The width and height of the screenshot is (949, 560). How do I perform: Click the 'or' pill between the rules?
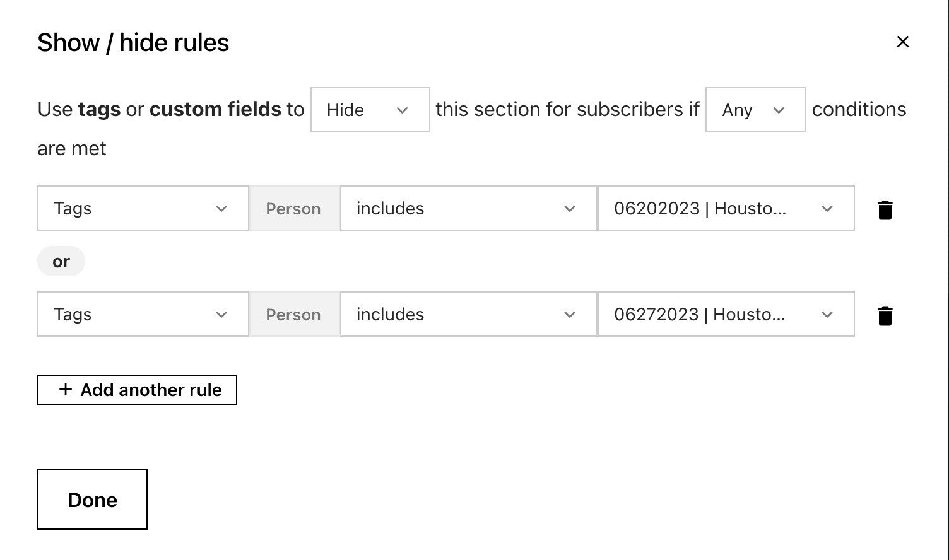pyautogui.click(x=61, y=261)
